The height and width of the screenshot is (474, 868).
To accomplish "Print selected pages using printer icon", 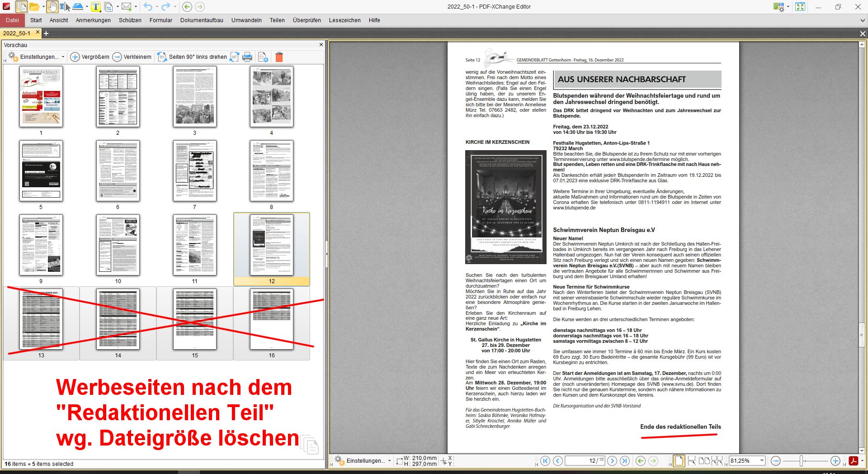I will click(x=247, y=57).
